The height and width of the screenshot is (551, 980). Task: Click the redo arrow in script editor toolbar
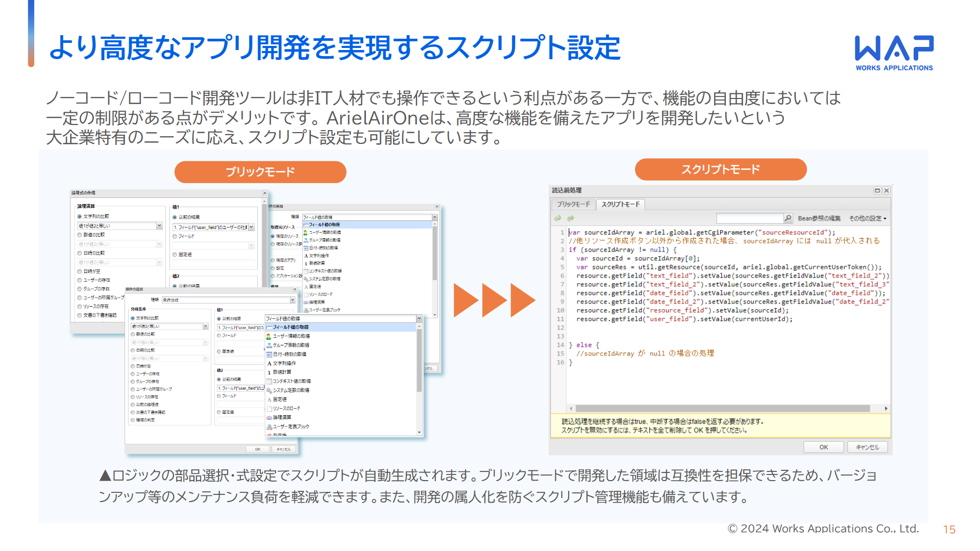pos(571,218)
